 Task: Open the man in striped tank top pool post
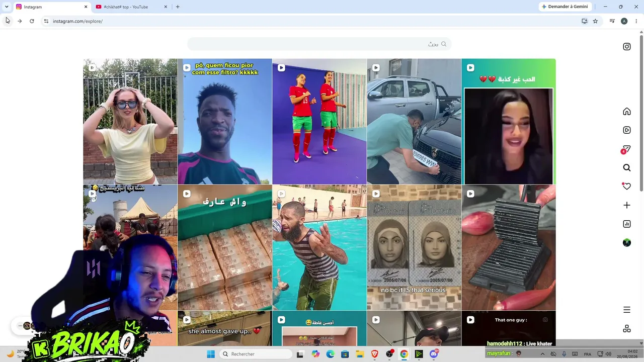click(x=319, y=247)
